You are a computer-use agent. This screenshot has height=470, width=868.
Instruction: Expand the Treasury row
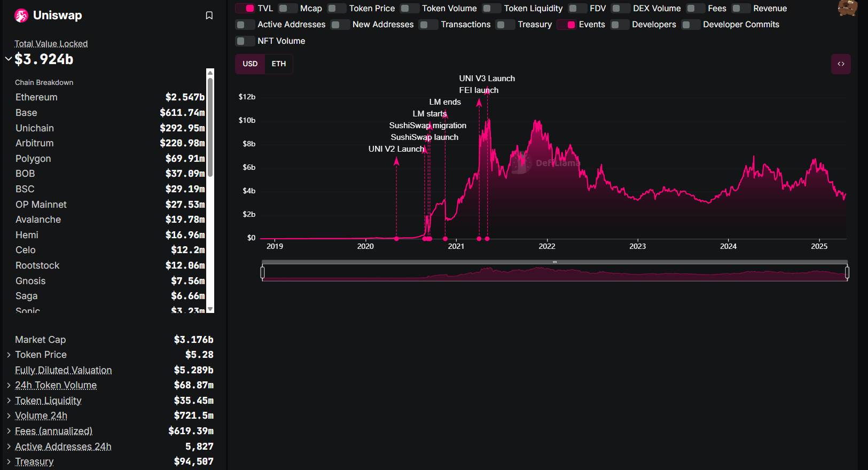[9, 461]
